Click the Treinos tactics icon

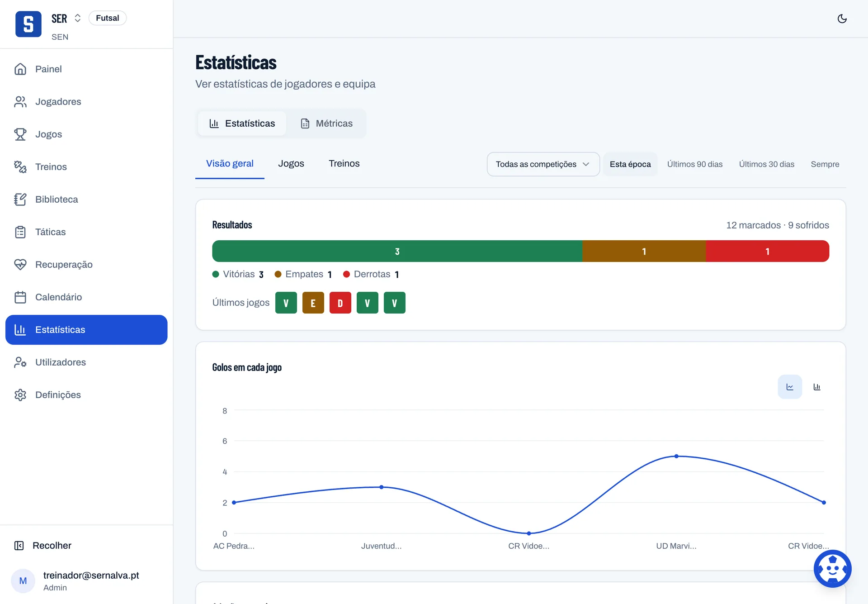(20, 167)
